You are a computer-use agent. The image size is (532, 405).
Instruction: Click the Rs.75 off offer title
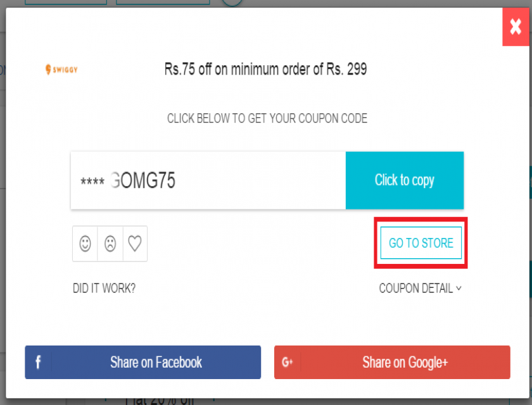[265, 69]
